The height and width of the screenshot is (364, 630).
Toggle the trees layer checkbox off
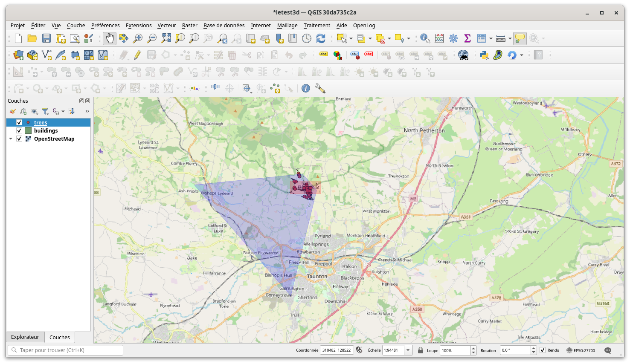19,122
